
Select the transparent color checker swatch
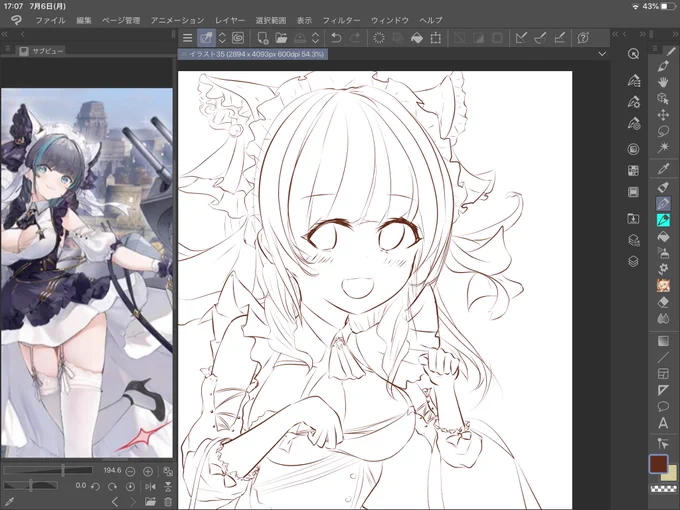[663, 489]
